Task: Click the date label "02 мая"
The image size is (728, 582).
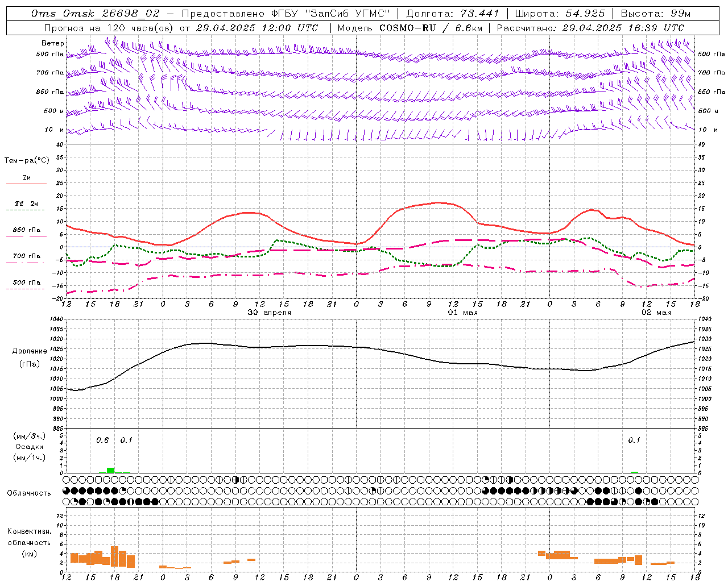Action: tap(656, 313)
